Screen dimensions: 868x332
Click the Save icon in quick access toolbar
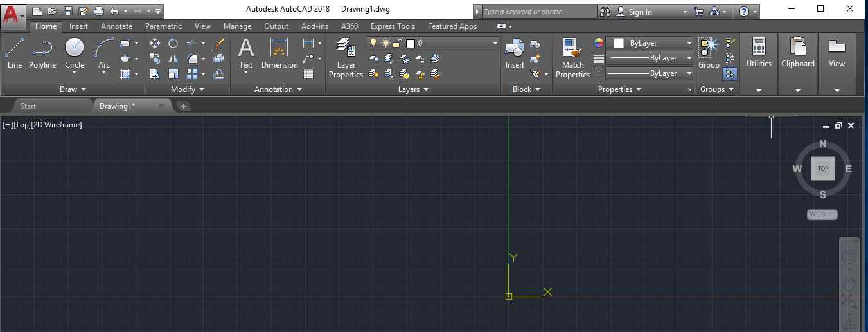click(67, 12)
